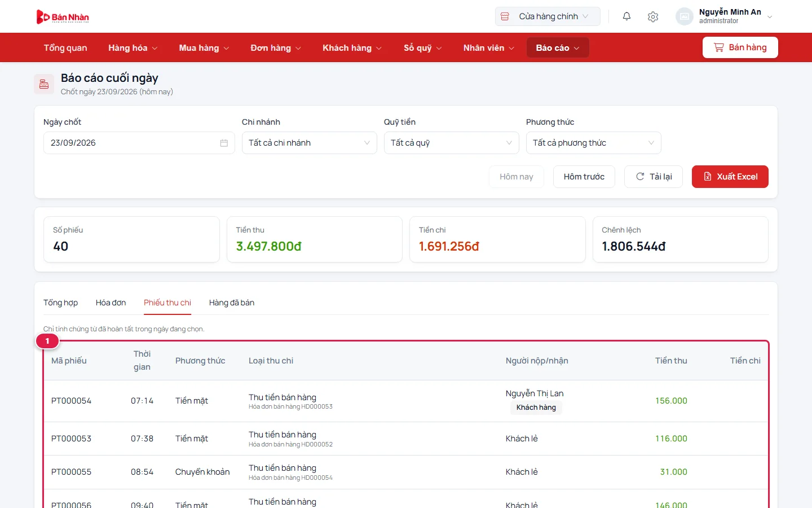This screenshot has width=812, height=508.
Task: Click the Khách hàng tag under Nguyễn Thị Lan
Action: coord(536,408)
